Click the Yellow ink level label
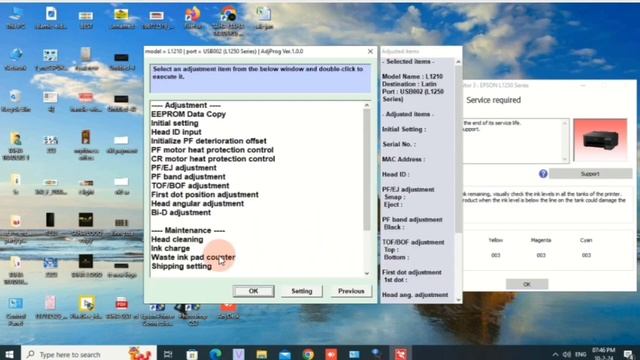 pos(496,240)
